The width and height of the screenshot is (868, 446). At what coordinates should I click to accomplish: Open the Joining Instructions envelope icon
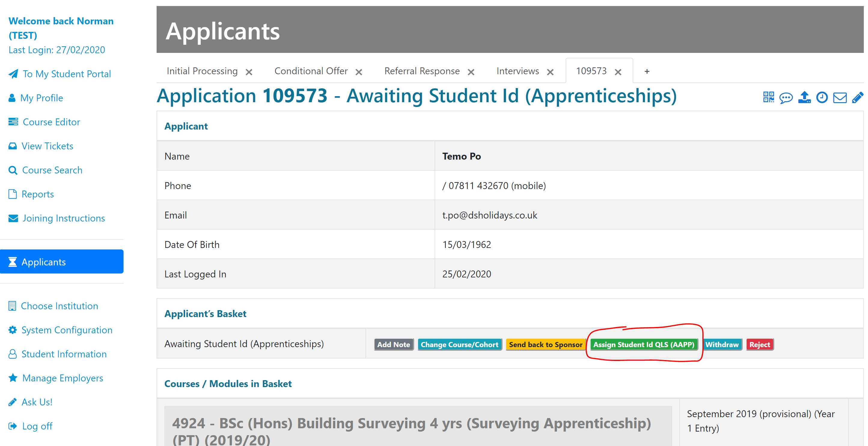(13, 218)
